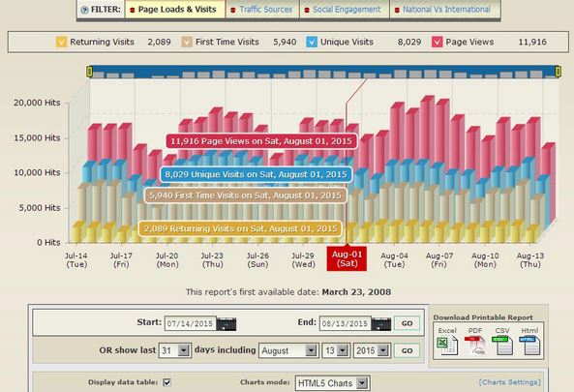The image size is (574, 392).
Task: Toggle the First Time Visits series checkbox
Action: point(187,42)
